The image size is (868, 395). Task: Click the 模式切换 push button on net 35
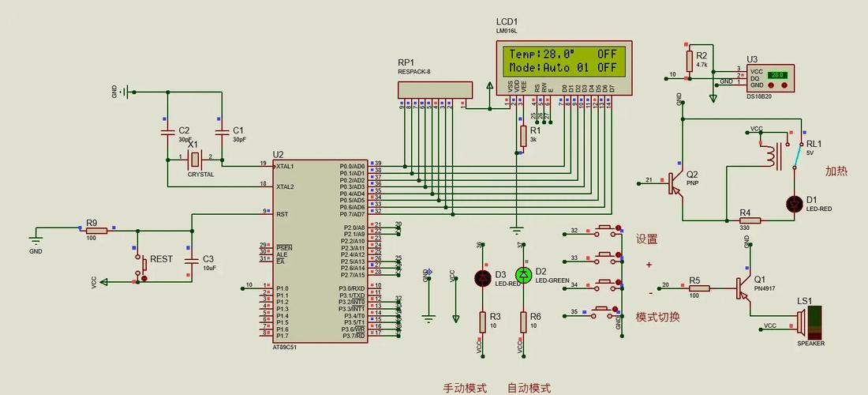coord(605,313)
